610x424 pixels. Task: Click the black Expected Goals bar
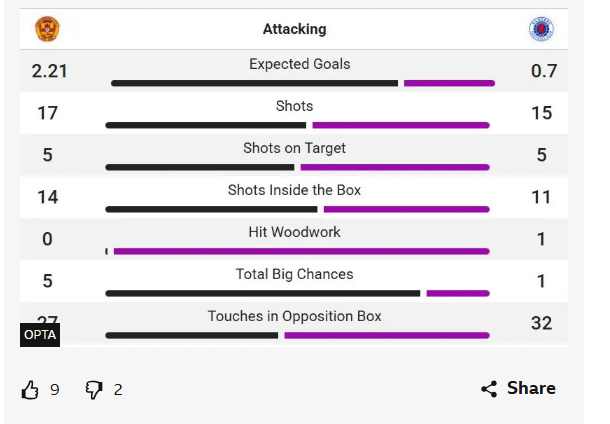254,83
